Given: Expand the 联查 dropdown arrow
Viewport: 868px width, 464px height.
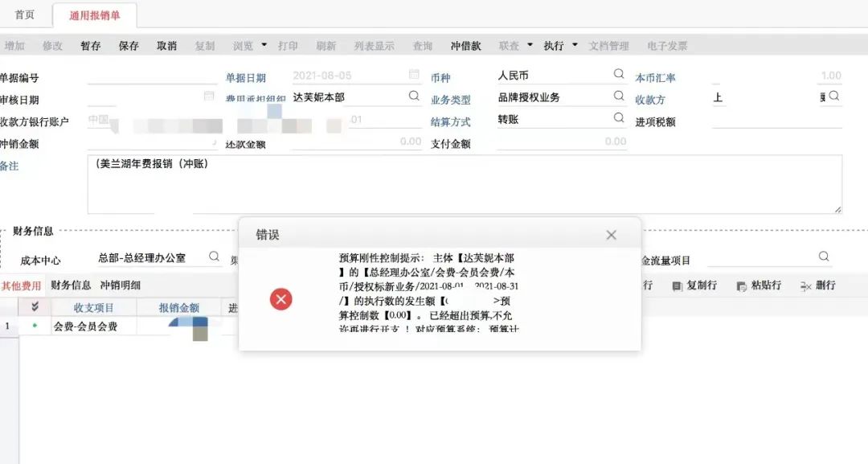Looking at the screenshot, I should click(x=530, y=45).
